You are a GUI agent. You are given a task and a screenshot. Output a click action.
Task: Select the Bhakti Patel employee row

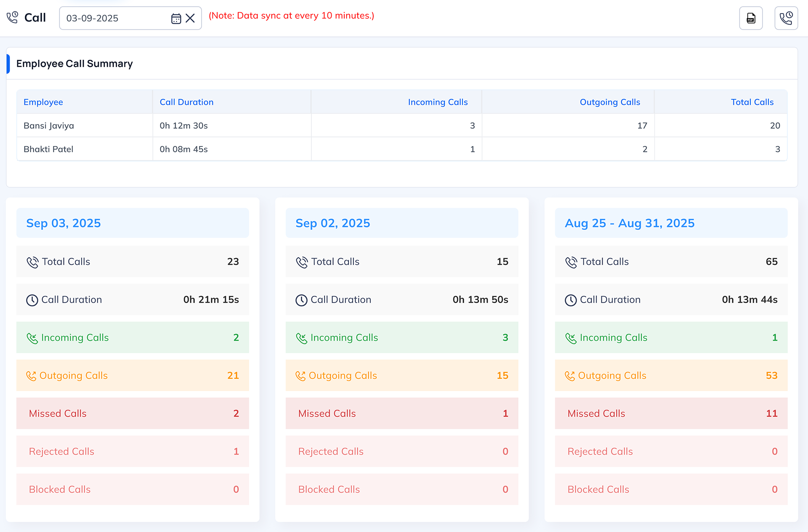[48, 149]
